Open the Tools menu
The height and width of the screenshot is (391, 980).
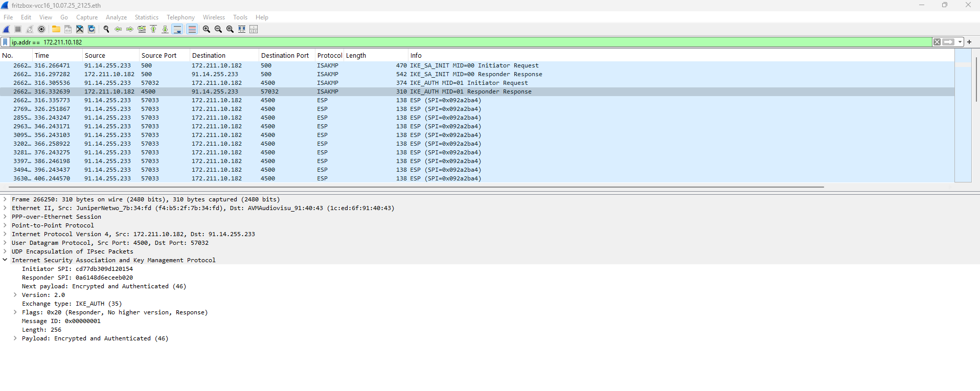(x=240, y=17)
